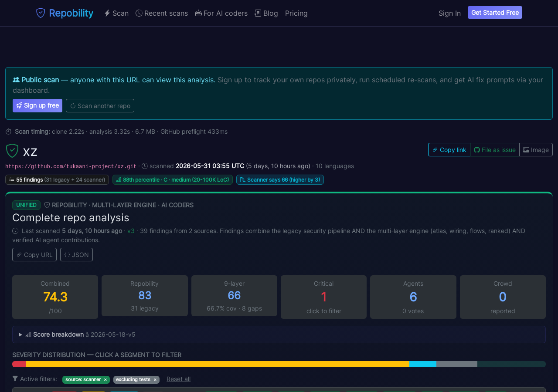Open the Pricing page
This screenshot has height=392, width=558.
[296, 13]
